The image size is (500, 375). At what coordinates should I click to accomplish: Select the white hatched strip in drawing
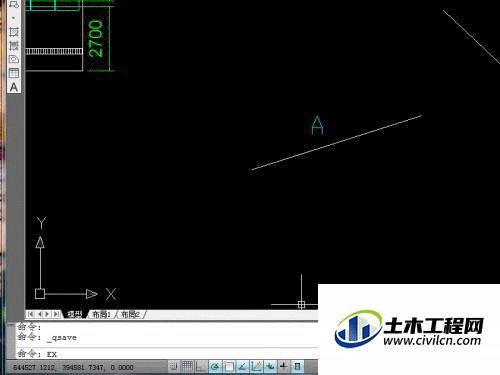54,51
